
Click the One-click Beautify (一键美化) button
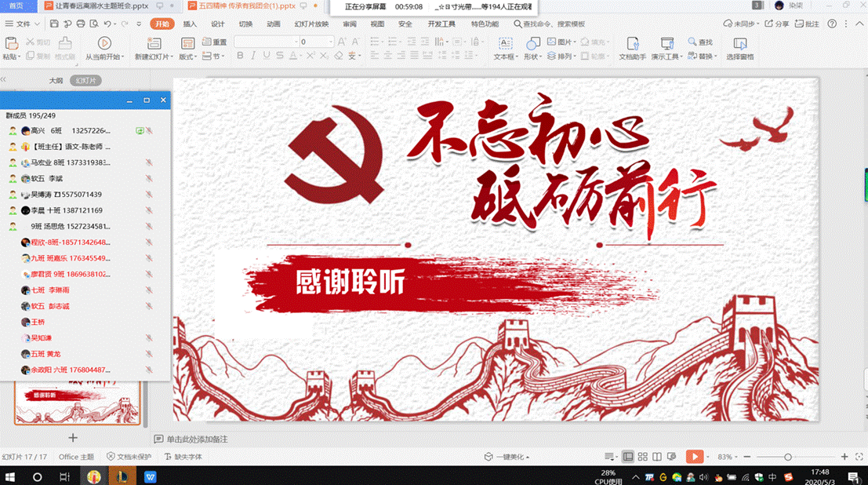point(507,457)
